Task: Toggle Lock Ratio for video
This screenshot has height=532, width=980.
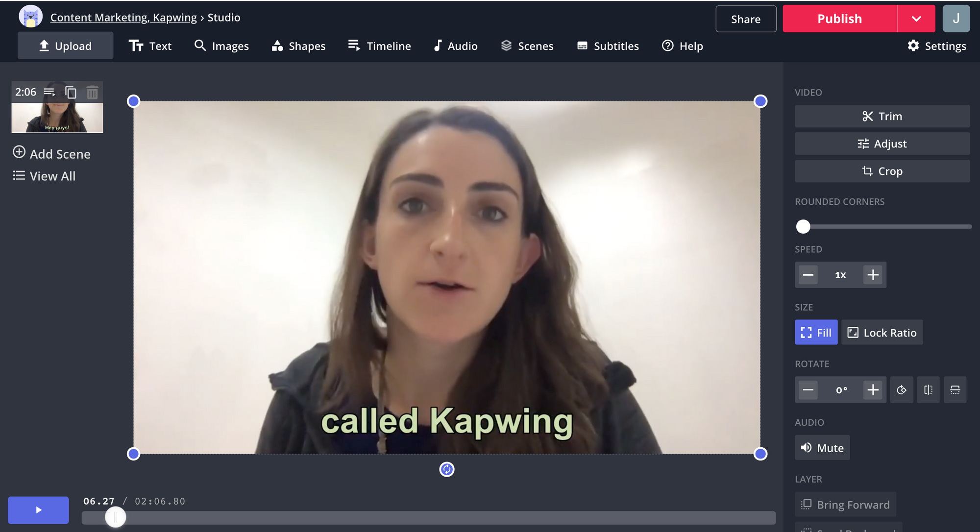Action: tap(882, 333)
